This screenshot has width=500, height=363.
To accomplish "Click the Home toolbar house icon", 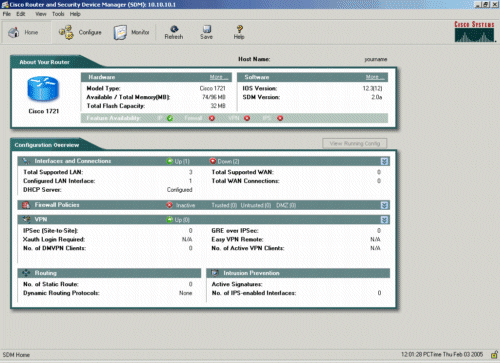I will [x=14, y=32].
